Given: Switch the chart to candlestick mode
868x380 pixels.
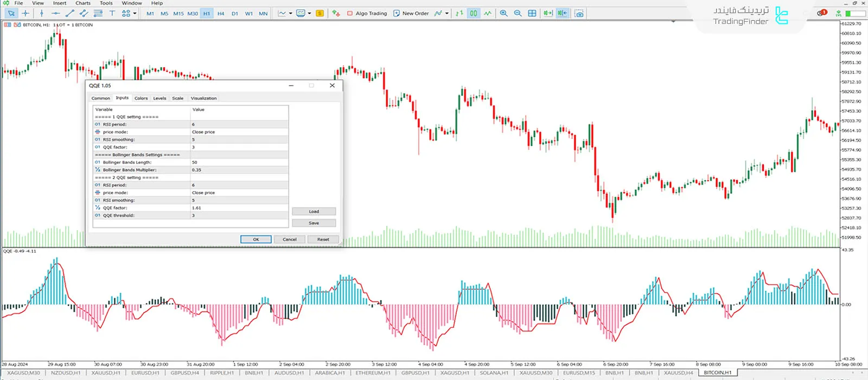Looking at the screenshot, I should click(474, 13).
